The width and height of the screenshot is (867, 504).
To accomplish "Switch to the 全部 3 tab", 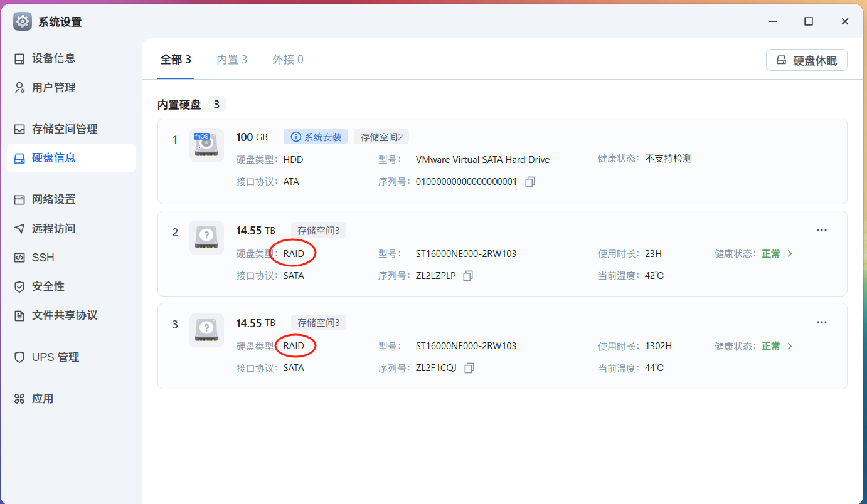I will 176,60.
